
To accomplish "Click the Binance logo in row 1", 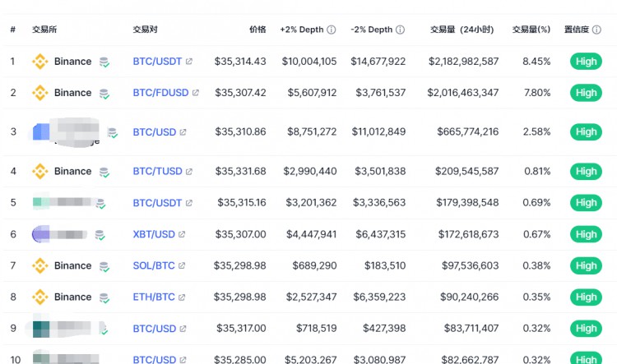I will (40, 62).
